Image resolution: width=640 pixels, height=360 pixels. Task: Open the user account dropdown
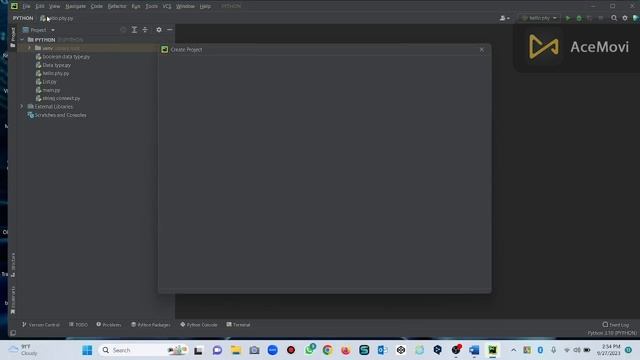504,18
